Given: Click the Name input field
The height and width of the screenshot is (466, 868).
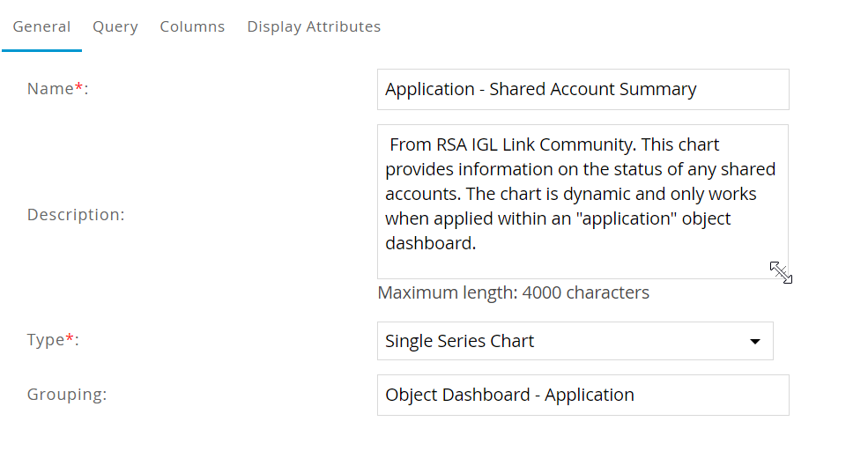Looking at the screenshot, I should (582, 89).
